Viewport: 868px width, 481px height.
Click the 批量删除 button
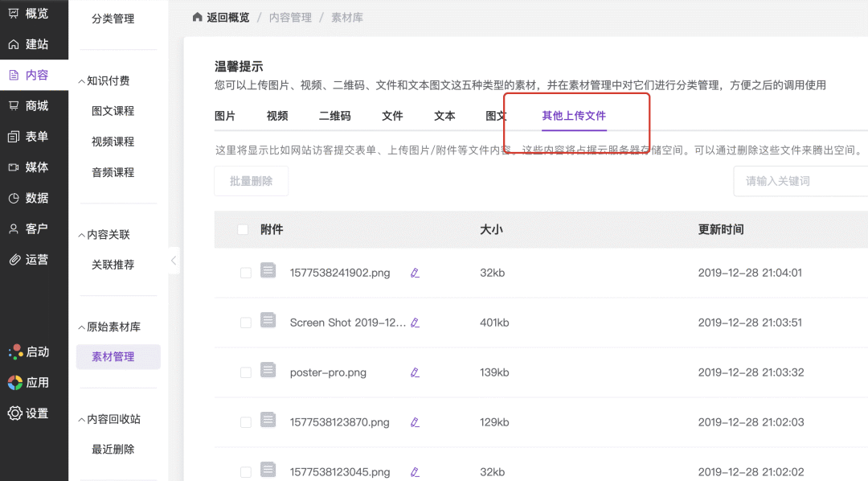[x=252, y=181]
